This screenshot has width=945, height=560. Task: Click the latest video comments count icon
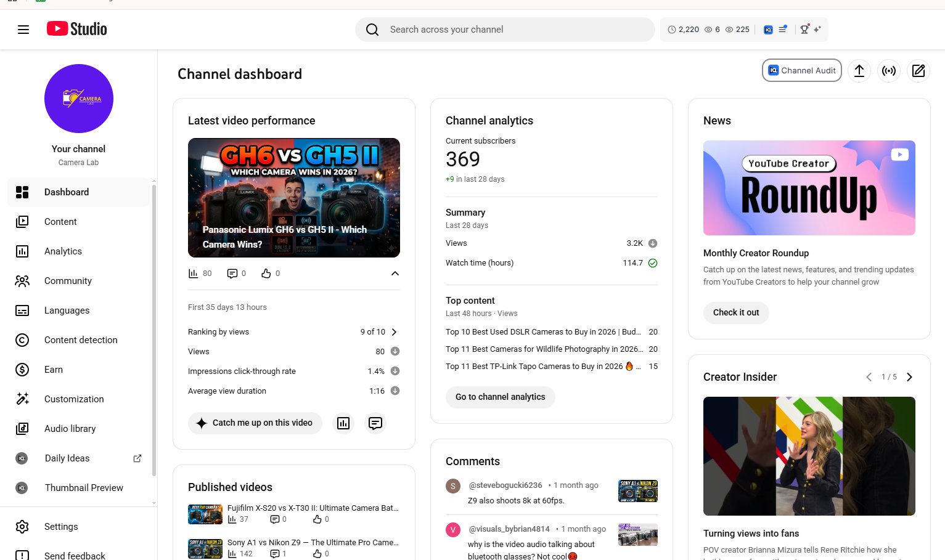pos(232,274)
